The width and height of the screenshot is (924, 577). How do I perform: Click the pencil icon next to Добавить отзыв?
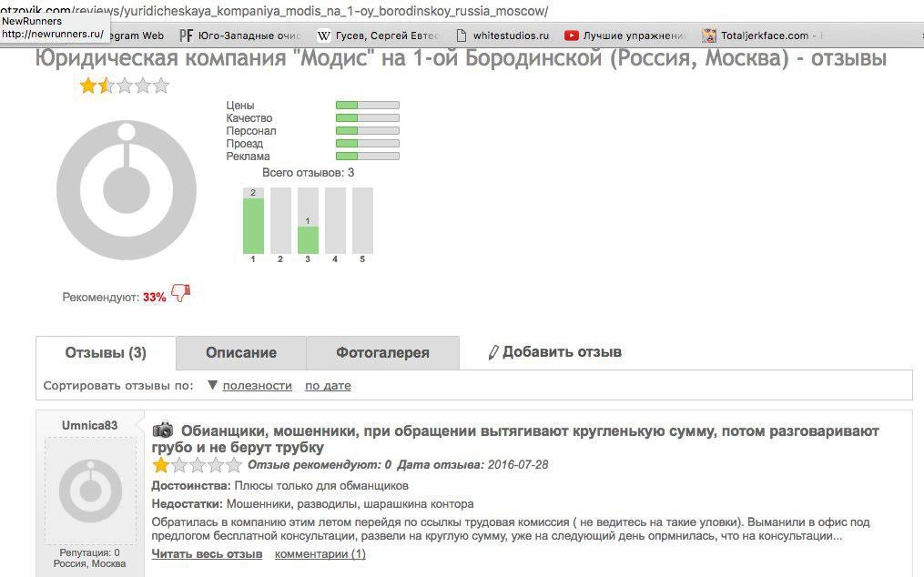point(493,352)
